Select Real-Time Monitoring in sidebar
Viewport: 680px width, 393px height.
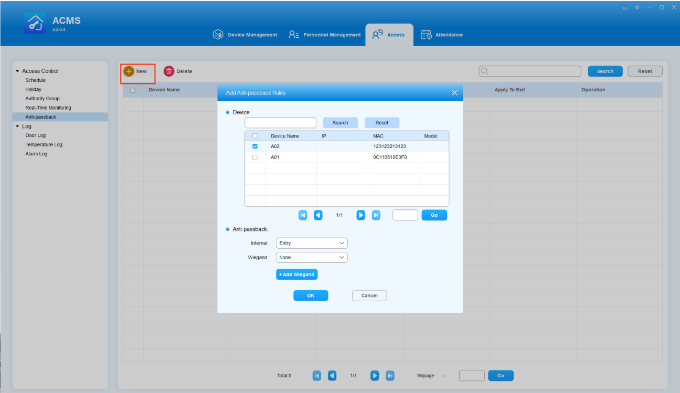[x=48, y=108]
